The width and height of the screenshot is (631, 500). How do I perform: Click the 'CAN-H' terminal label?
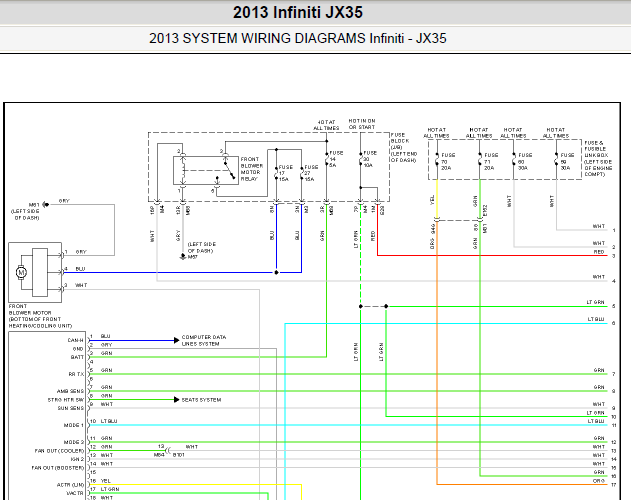76,341
